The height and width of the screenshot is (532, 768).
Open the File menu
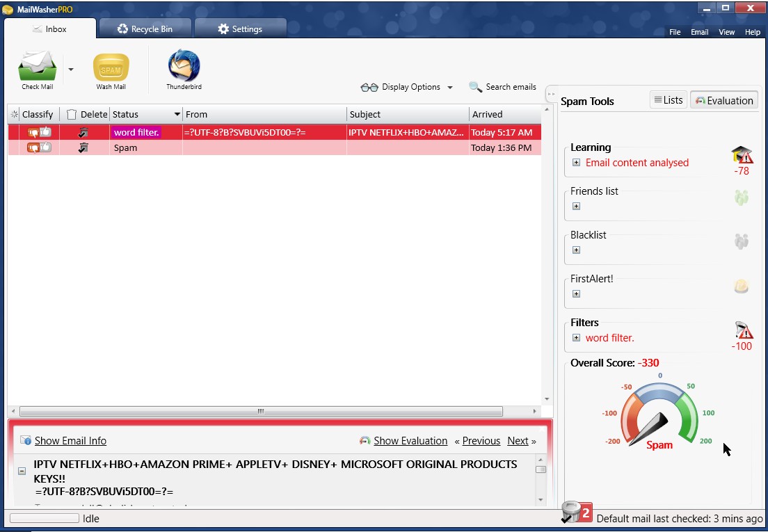tap(675, 32)
